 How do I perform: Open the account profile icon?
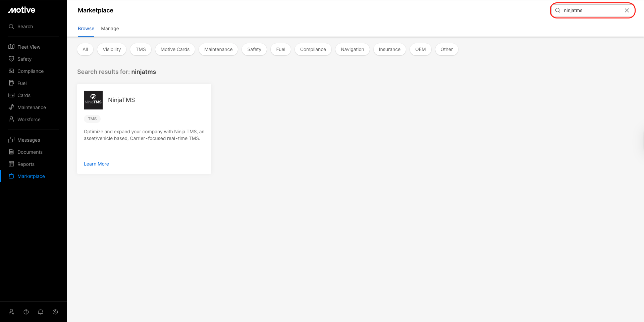click(x=55, y=312)
